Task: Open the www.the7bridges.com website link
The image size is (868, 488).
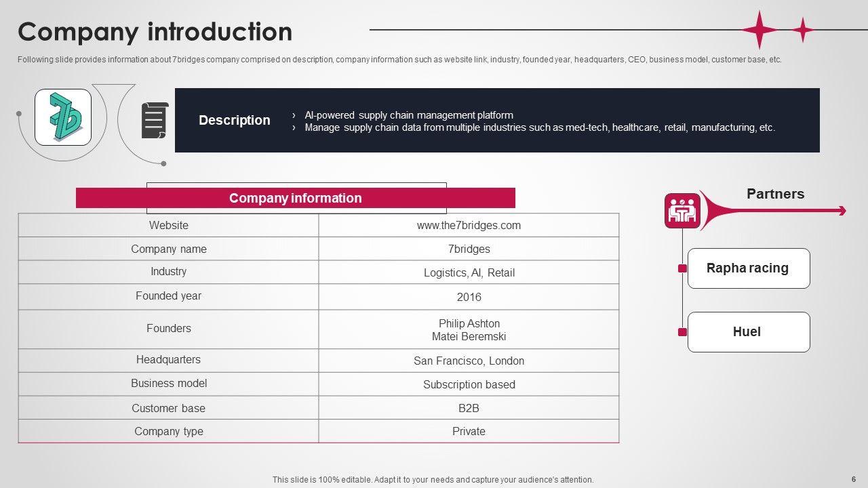Action: 469,226
